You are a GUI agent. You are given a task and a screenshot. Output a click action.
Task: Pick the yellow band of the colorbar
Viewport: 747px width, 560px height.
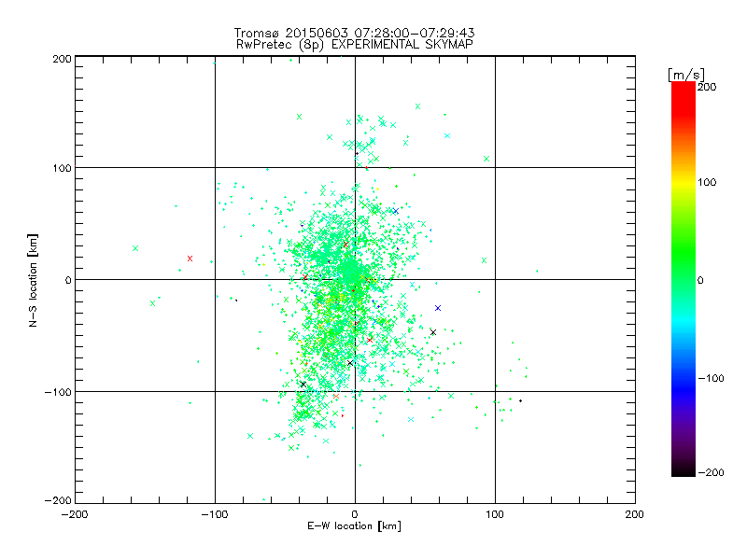[x=684, y=183]
